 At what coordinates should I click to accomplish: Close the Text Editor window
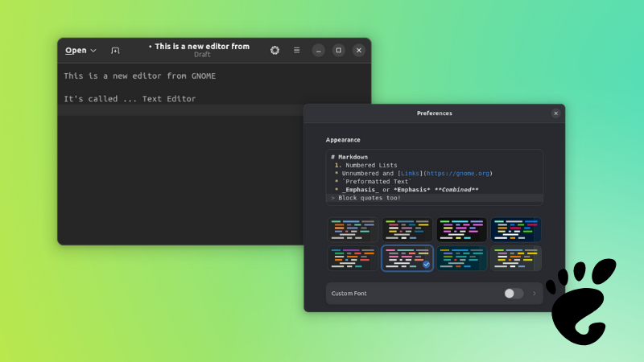click(x=358, y=50)
